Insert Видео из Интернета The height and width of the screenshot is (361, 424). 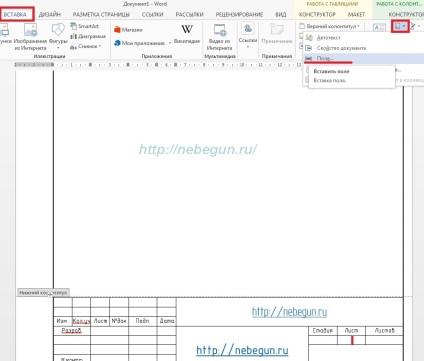click(220, 37)
